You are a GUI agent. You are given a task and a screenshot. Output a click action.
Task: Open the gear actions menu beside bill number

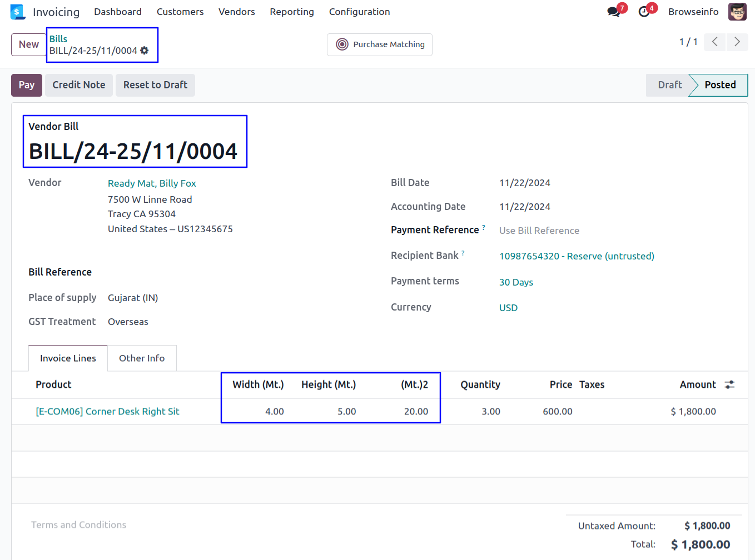click(x=145, y=51)
